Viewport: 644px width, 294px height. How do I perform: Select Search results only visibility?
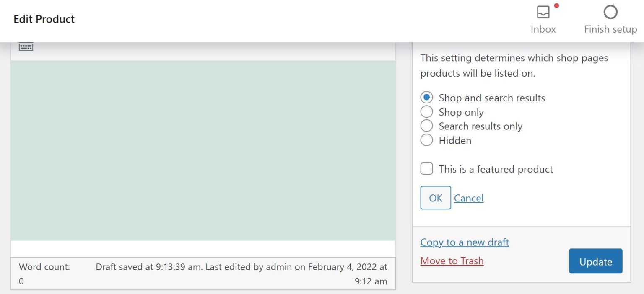pyautogui.click(x=426, y=126)
